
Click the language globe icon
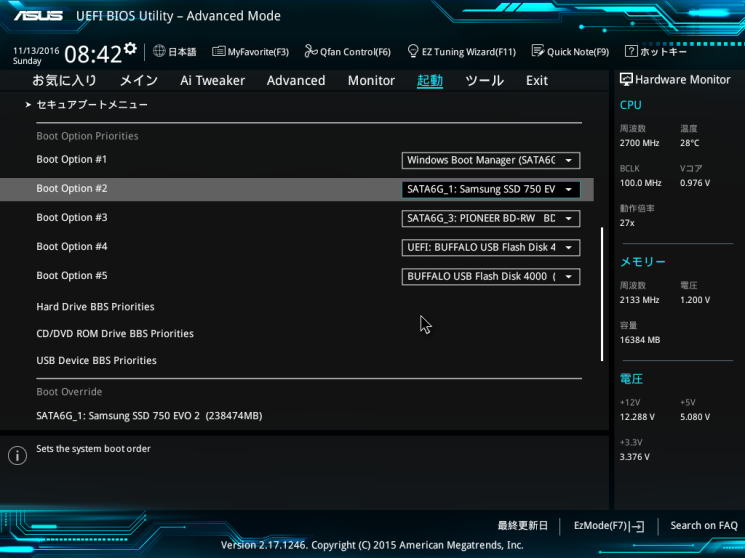point(159,51)
